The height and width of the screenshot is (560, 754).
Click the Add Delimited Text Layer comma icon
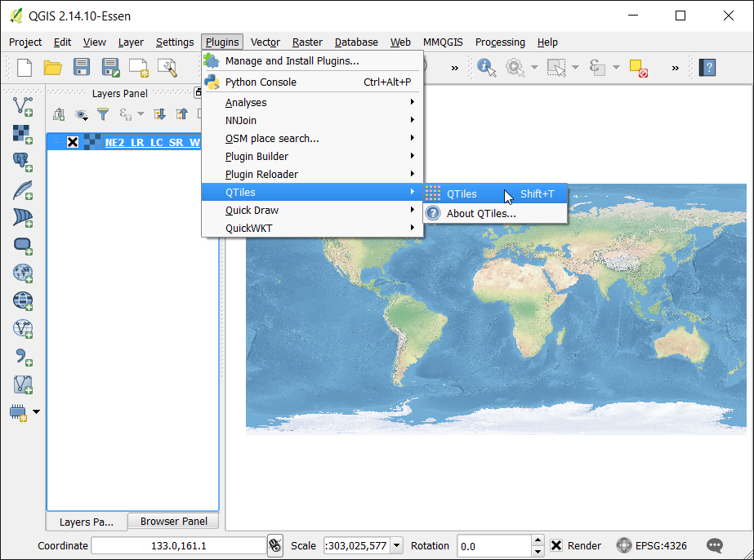pyautogui.click(x=23, y=356)
